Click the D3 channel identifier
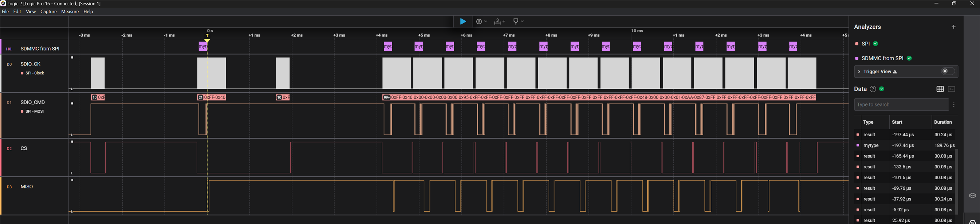 click(9, 187)
